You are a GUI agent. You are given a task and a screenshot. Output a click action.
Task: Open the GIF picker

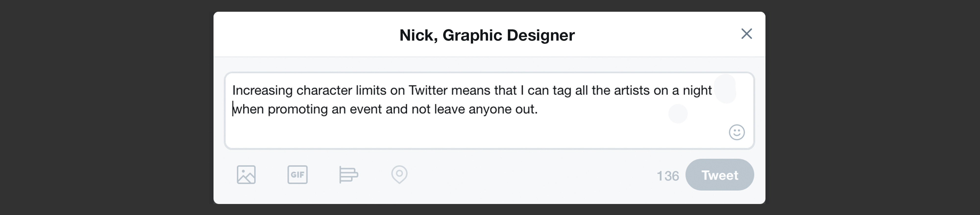click(x=297, y=175)
